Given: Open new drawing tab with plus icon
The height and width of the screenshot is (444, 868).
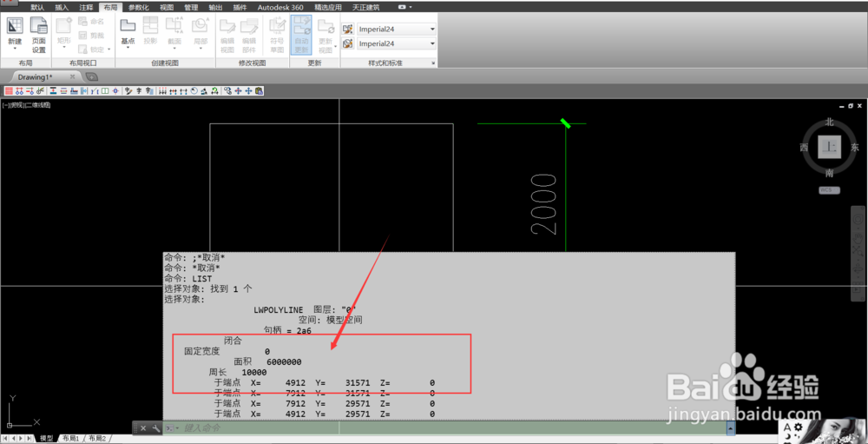Looking at the screenshot, I should (92, 77).
